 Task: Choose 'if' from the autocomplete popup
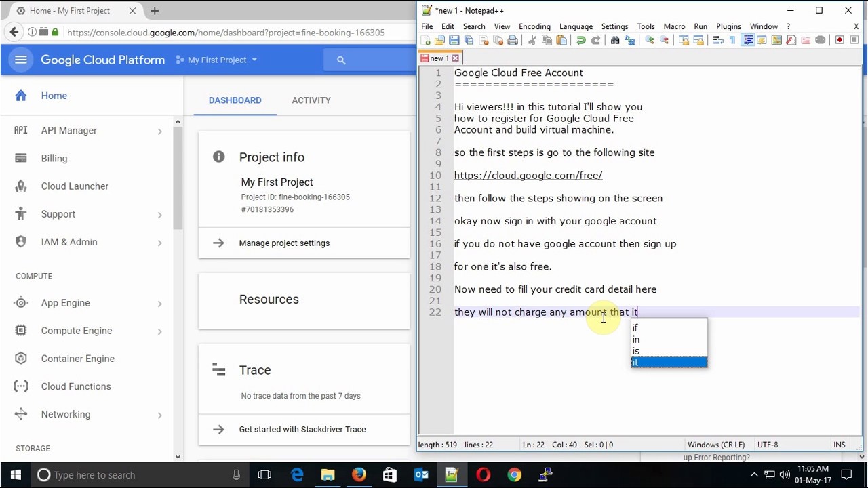[669, 328]
